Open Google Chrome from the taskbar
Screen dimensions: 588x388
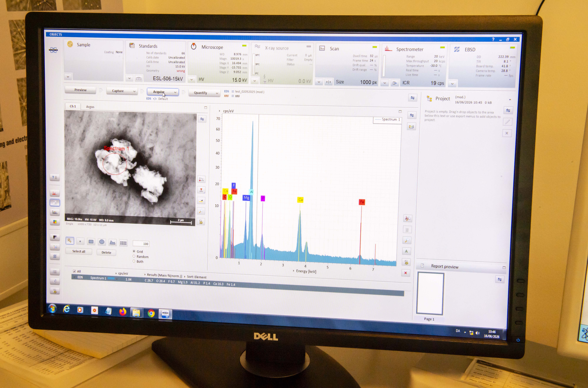click(x=151, y=313)
